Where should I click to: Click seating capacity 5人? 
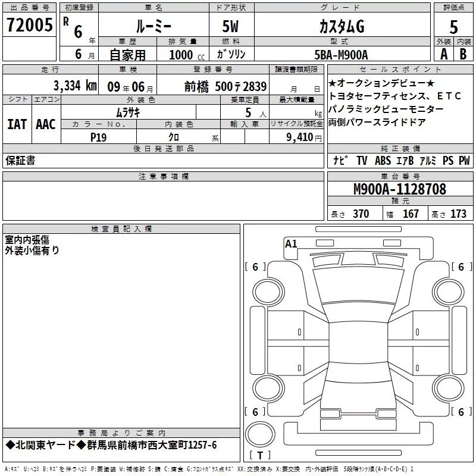256,113
